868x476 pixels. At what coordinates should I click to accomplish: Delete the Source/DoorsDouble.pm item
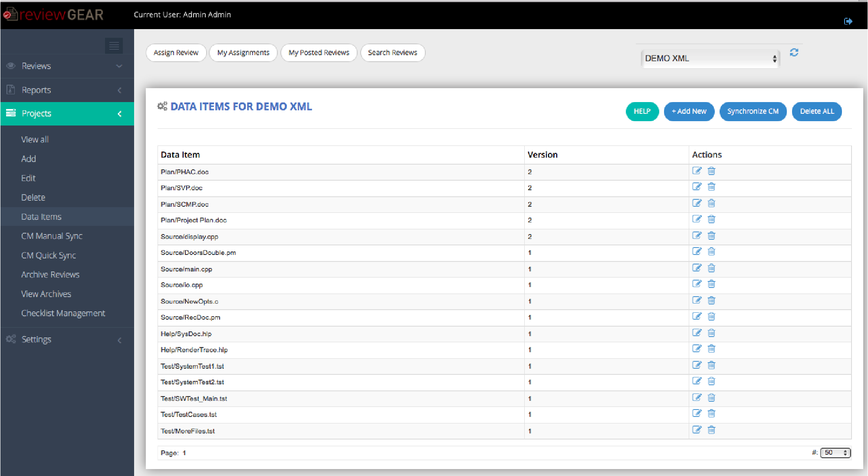pyautogui.click(x=711, y=251)
